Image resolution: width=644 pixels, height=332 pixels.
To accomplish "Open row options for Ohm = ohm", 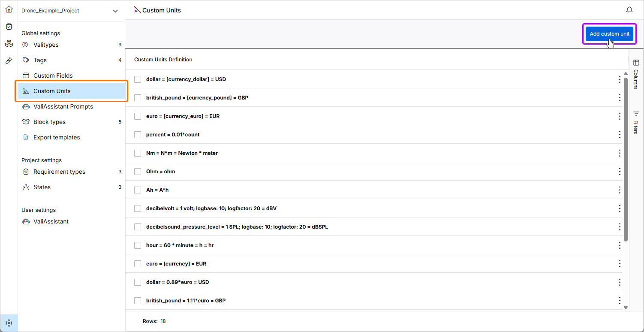I will point(620,172).
